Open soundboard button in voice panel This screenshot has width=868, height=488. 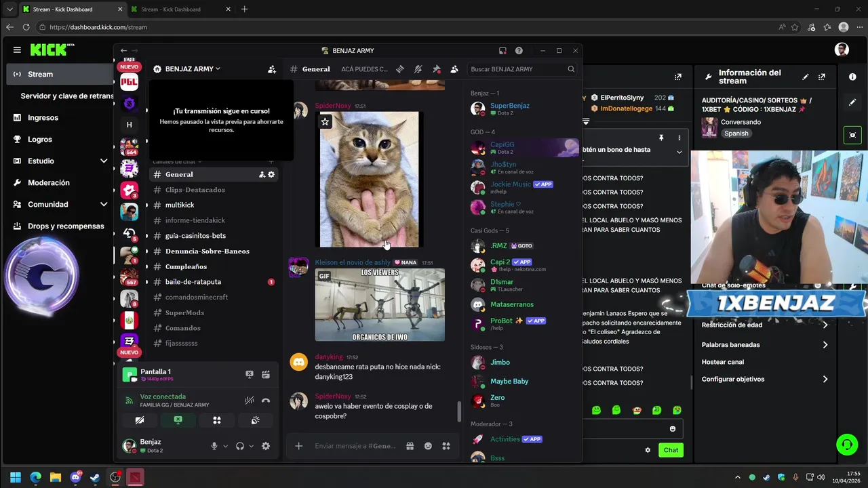(x=255, y=420)
